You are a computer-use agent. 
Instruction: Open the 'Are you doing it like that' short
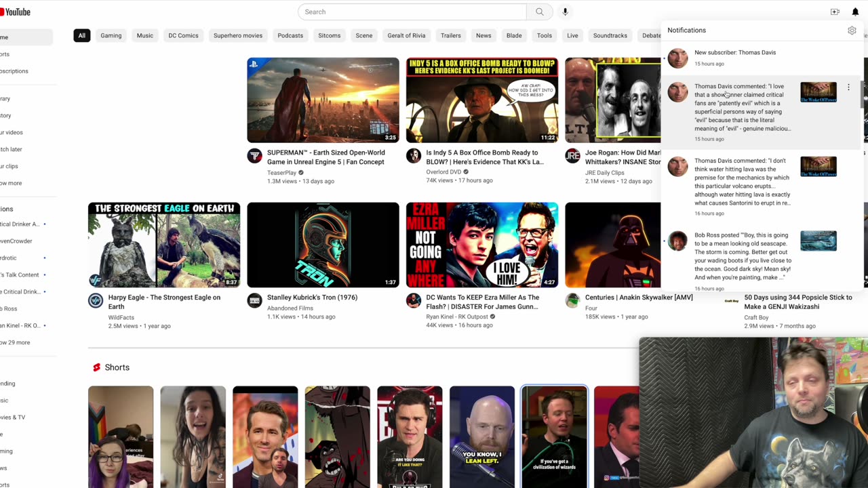pyautogui.click(x=410, y=437)
